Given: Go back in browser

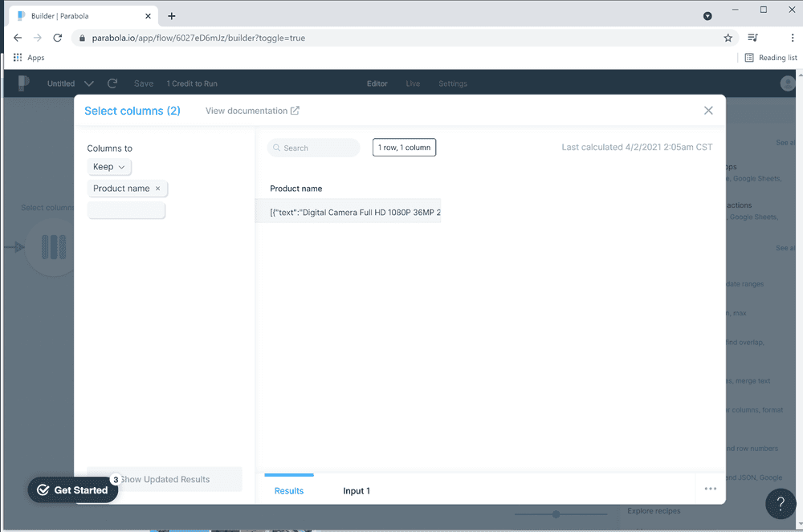Looking at the screenshot, I should [x=18, y=38].
